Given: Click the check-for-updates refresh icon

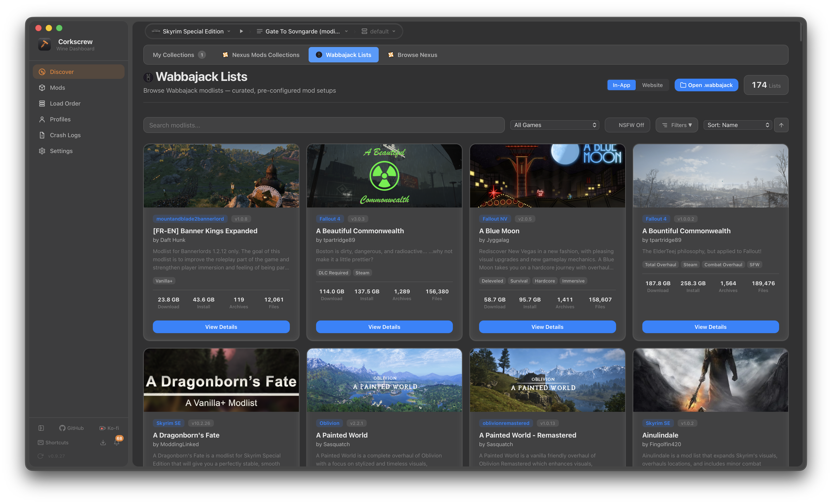Looking at the screenshot, I should (x=40, y=456).
